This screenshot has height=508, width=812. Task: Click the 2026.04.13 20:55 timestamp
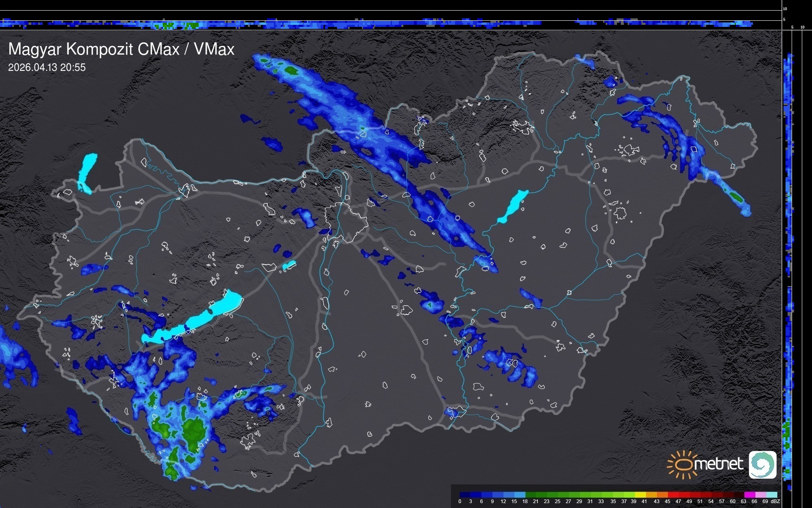47,68
